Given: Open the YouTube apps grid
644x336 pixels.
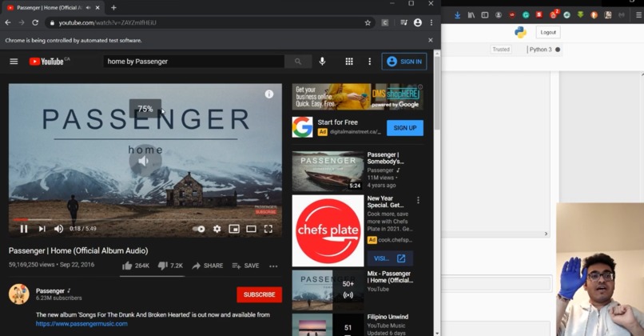Looking at the screenshot, I should [x=349, y=62].
